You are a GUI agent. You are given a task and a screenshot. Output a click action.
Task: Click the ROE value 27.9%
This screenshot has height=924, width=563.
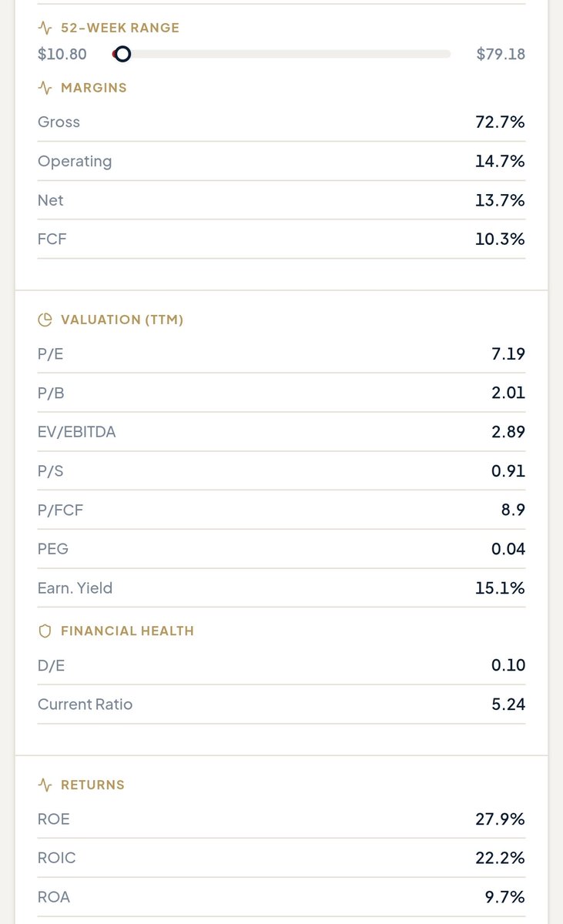click(501, 819)
